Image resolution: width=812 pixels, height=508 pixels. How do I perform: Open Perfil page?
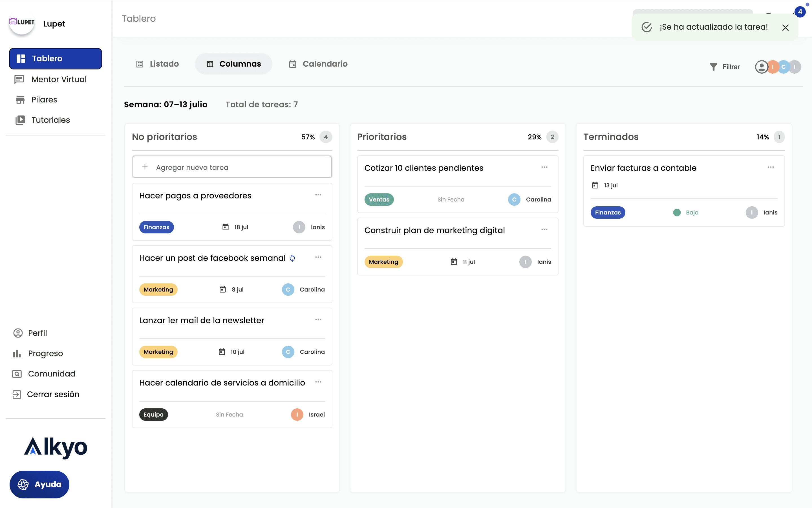click(x=30, y=333)
